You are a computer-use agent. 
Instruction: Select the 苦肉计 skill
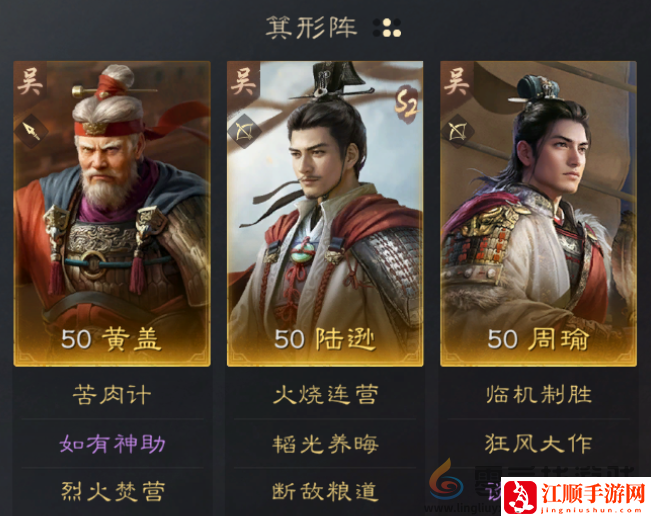[x=112, y=394]
